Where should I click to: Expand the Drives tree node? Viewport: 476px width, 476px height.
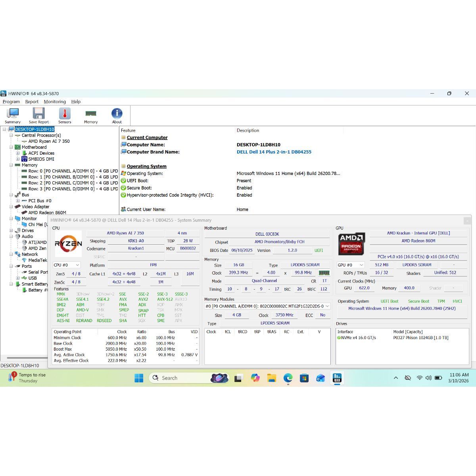coord(11,230)
